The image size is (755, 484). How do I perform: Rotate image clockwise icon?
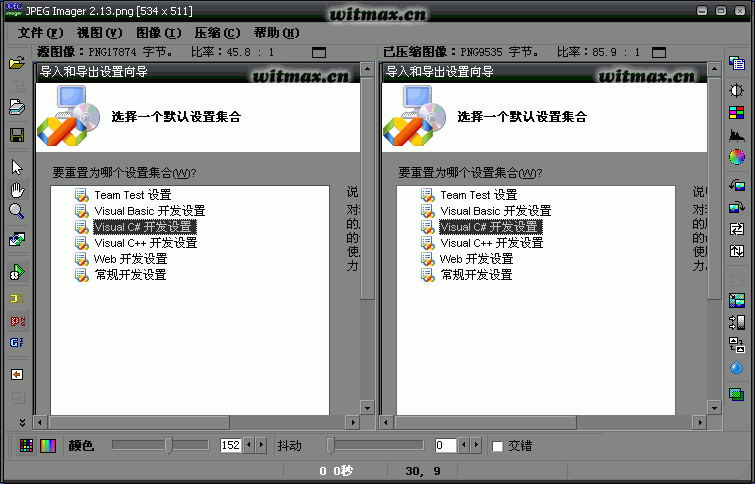click(x=737, y=207)
